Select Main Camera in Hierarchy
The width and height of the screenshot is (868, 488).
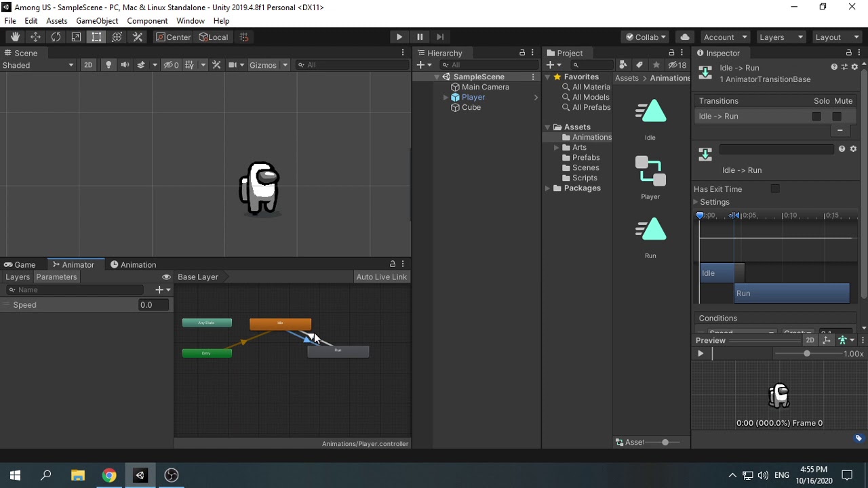tap(485, 87)
